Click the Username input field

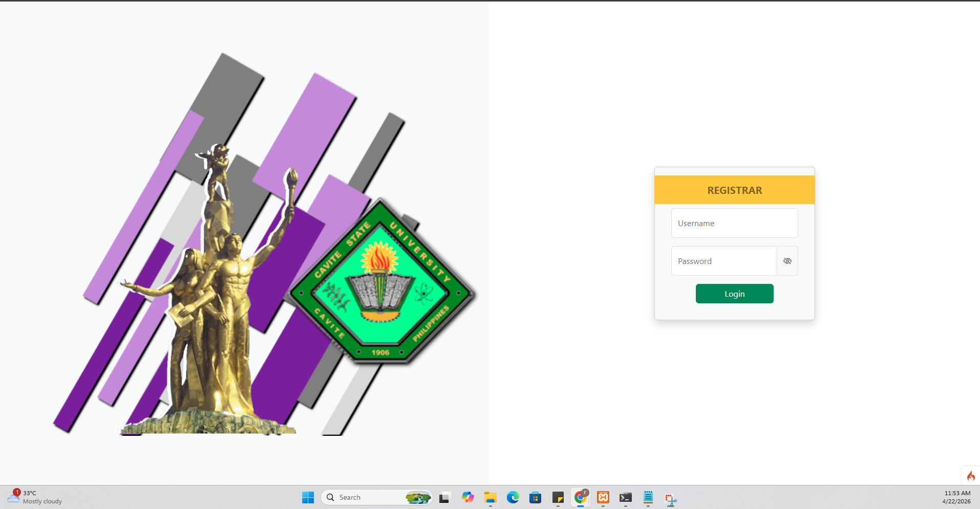point(734,223)
